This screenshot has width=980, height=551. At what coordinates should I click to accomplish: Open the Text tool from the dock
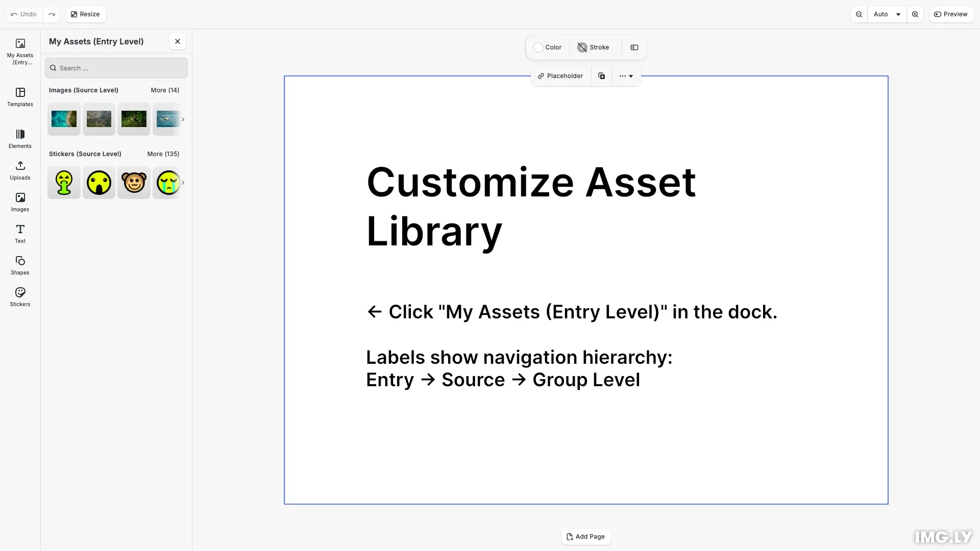[20, 234]
